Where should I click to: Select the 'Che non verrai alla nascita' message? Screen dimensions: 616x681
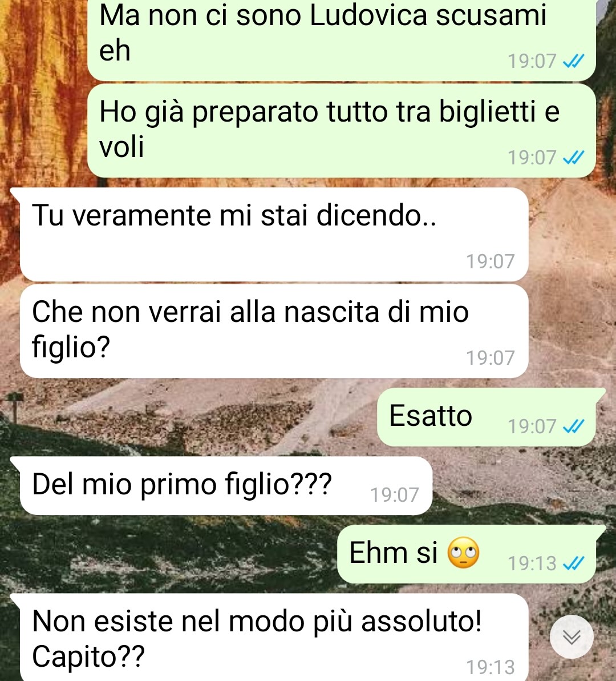(274, 331)
